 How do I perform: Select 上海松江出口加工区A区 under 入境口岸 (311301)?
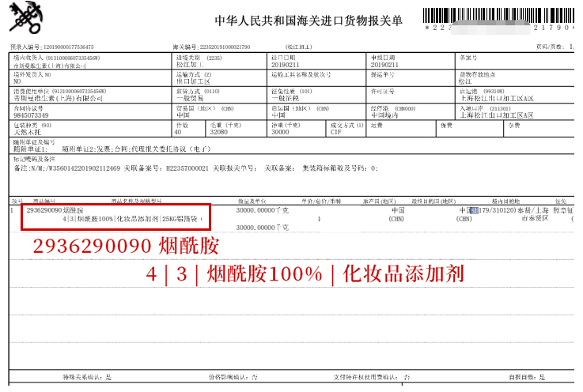click(x=497, y=115)
